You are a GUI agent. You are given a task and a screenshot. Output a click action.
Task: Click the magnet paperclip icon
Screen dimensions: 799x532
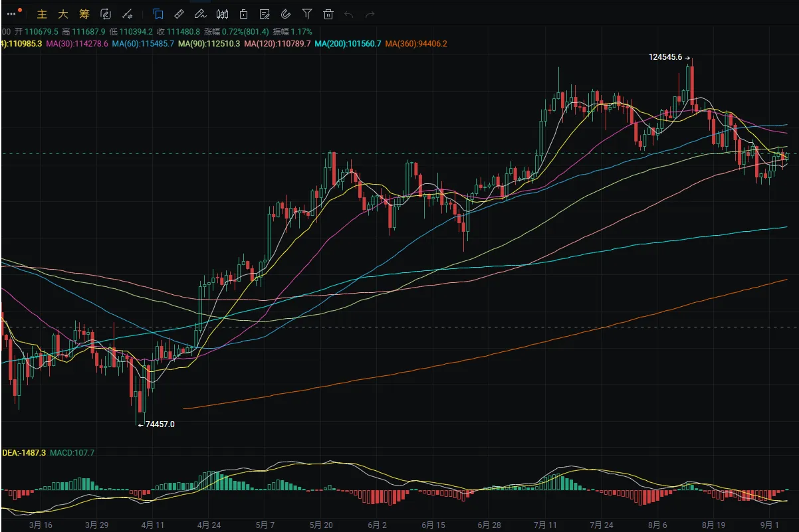click(x=286, y=13)
